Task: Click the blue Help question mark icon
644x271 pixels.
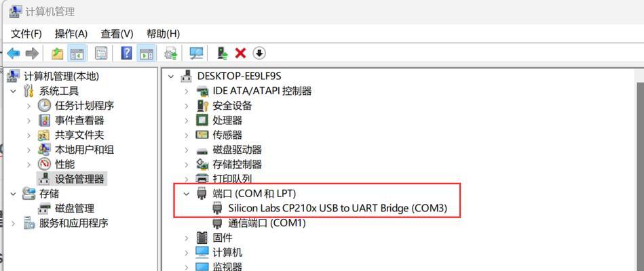Action: tap(127, 53)
